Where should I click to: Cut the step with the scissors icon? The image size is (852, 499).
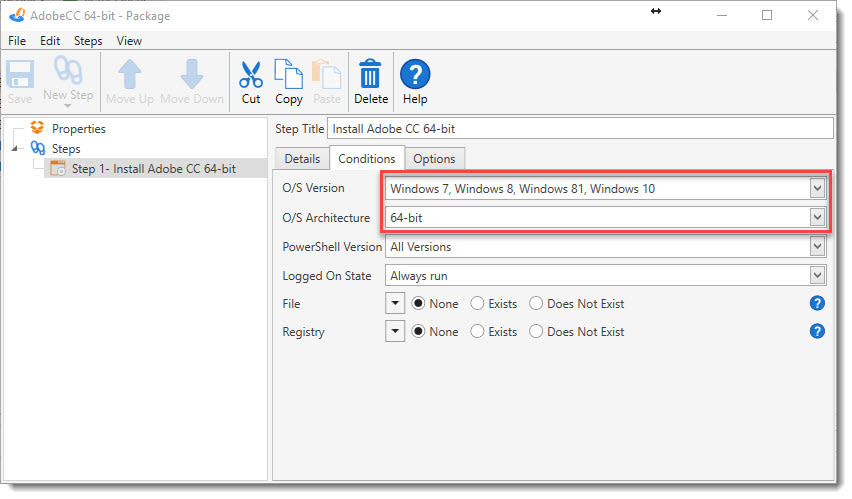251,74
